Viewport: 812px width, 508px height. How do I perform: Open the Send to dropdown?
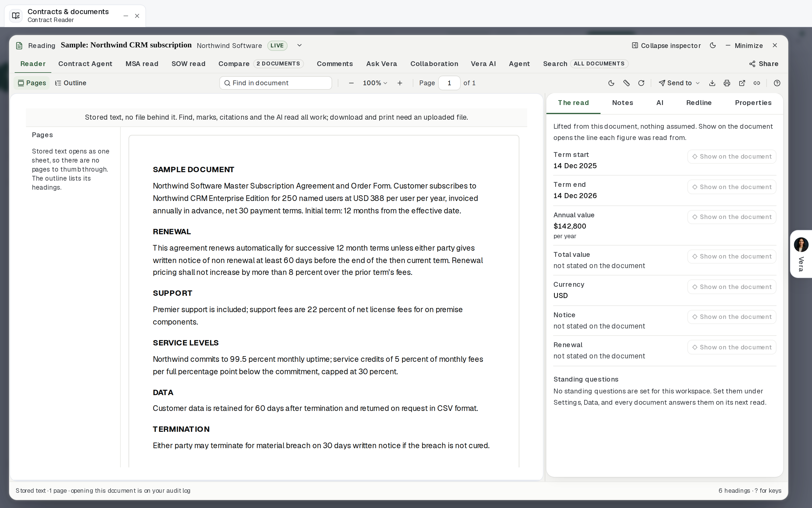(679, 83)
